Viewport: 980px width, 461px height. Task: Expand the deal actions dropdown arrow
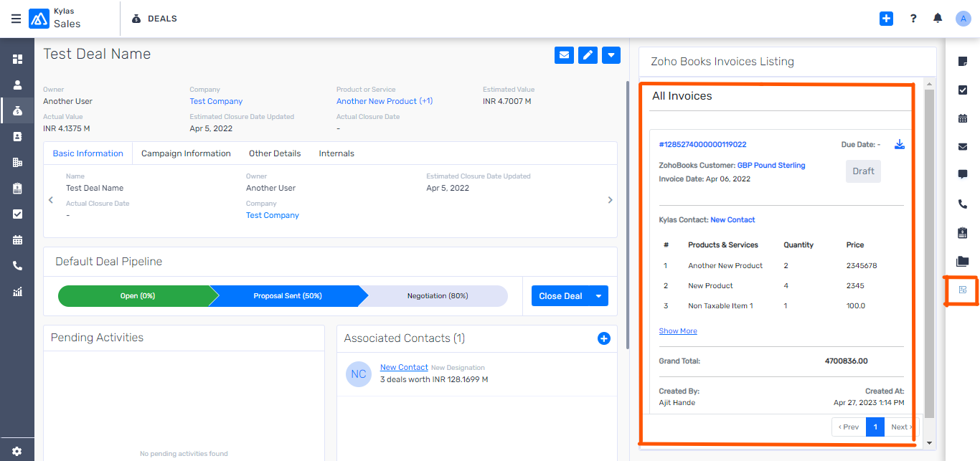coord(611,55)
